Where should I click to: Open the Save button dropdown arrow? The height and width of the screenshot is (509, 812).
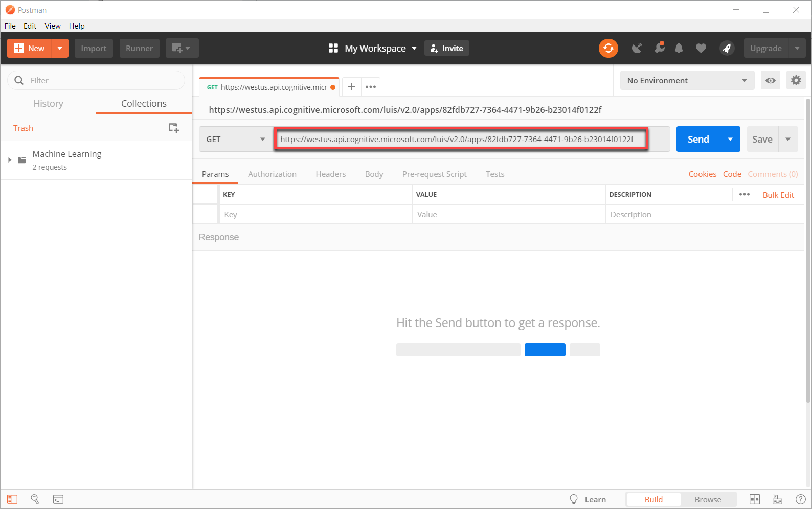(788, 139)
